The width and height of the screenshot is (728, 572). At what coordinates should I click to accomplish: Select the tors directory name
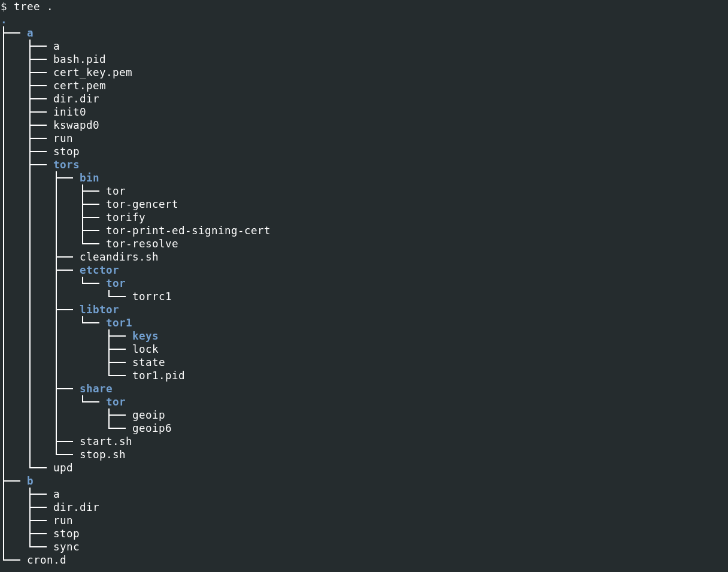click(66, 165)
